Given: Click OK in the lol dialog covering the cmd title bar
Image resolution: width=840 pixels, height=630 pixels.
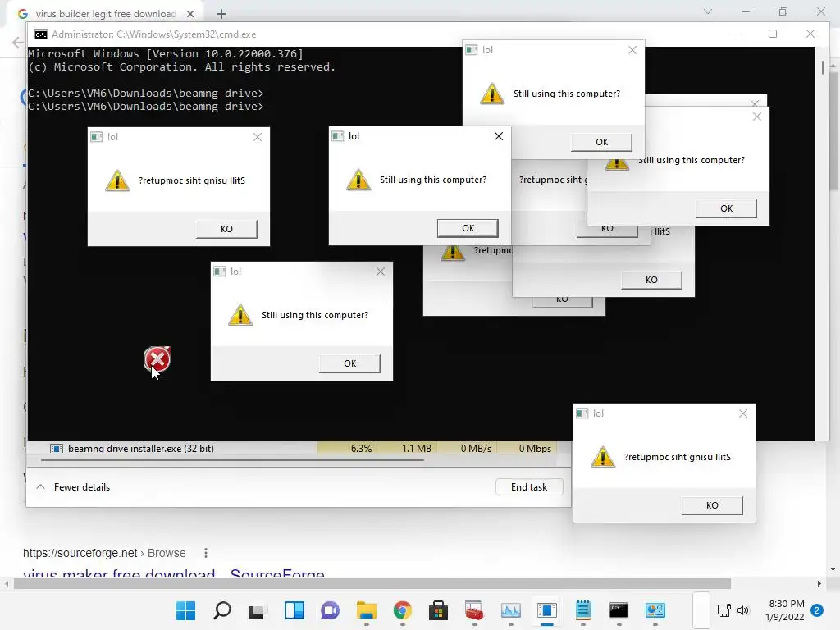Looking at the screenshot, I should 601,142.
